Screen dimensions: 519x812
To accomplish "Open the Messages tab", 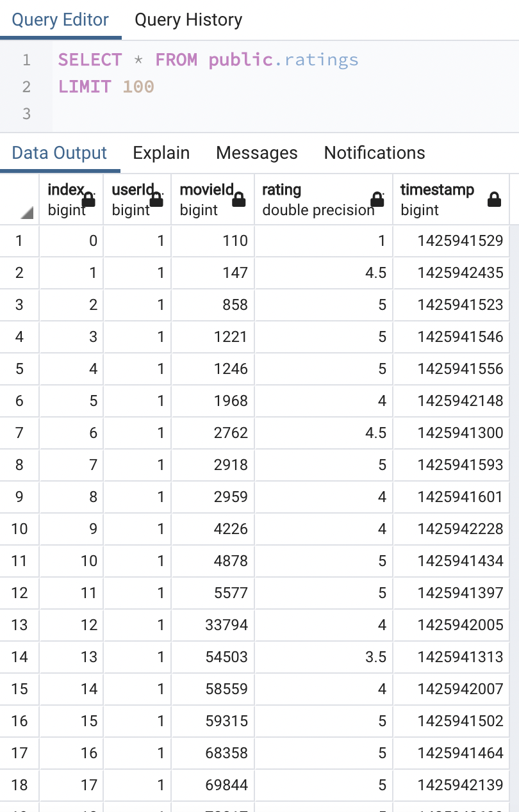I will (x=256, y=153).
